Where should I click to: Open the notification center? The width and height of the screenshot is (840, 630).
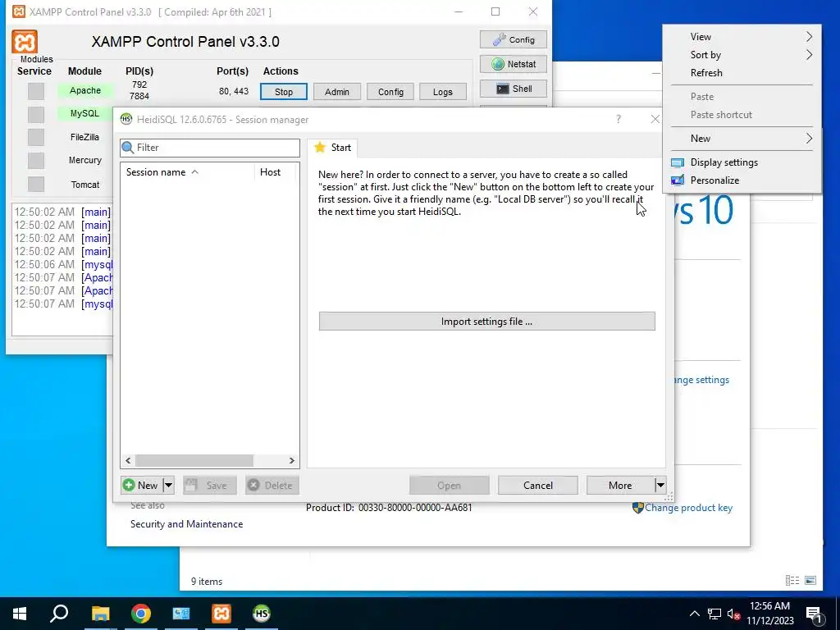pyautogui.click(x=814, y=614)
